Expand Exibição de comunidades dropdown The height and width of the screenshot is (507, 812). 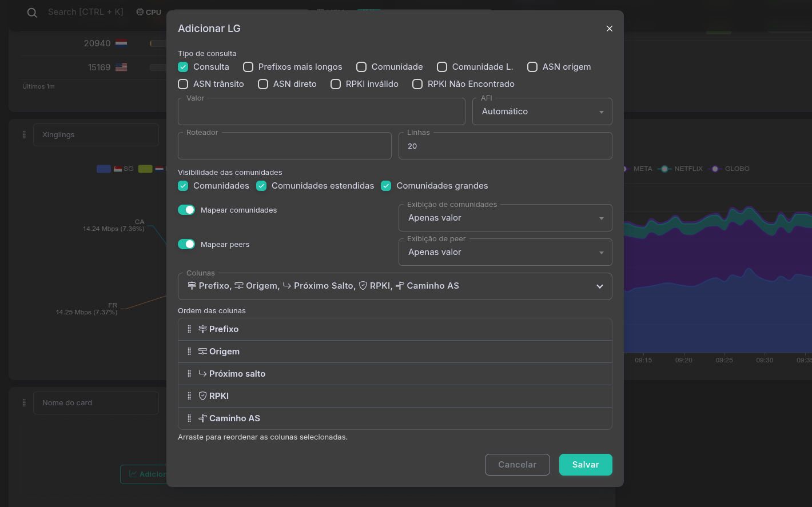(x=505, y=218)
